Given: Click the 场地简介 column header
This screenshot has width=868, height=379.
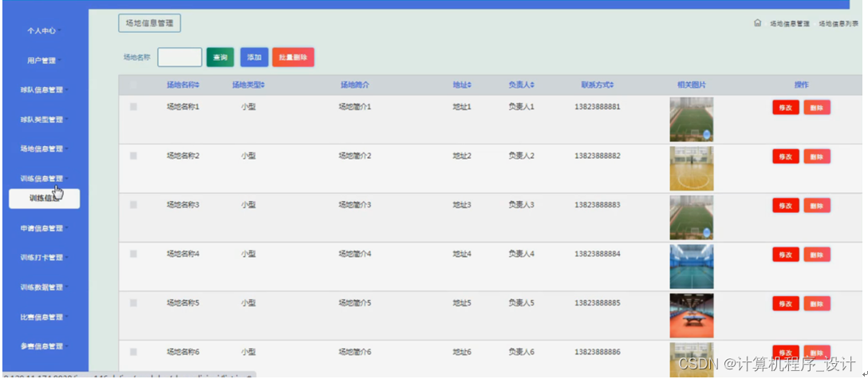Looking at the screenshot, I should click(x=355, y=85).
